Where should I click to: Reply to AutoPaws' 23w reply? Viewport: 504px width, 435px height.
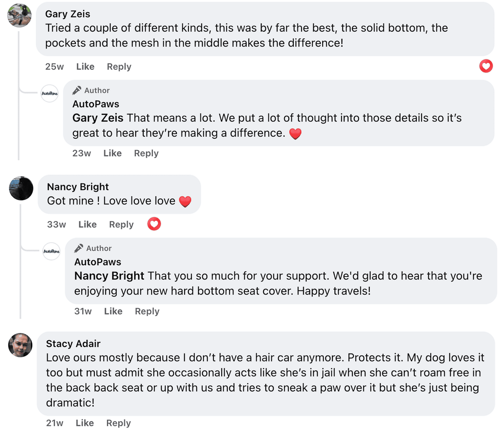click(x=146, y=153)
